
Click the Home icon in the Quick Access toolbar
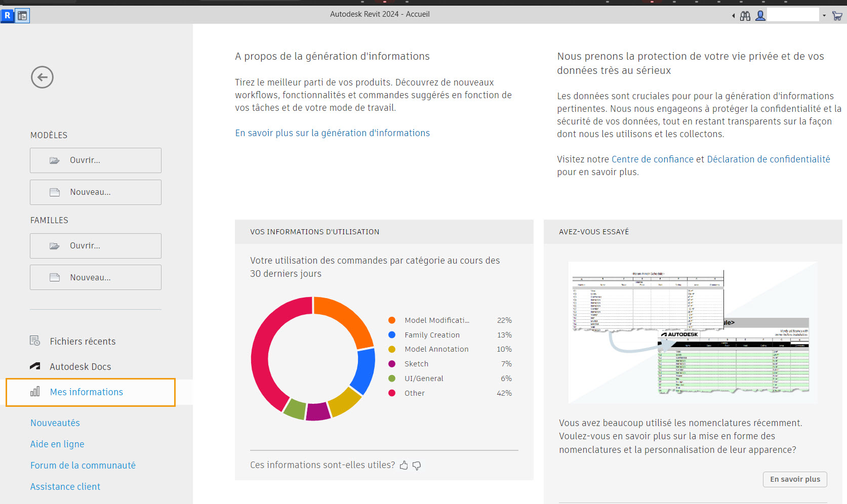tap(22, 15)
